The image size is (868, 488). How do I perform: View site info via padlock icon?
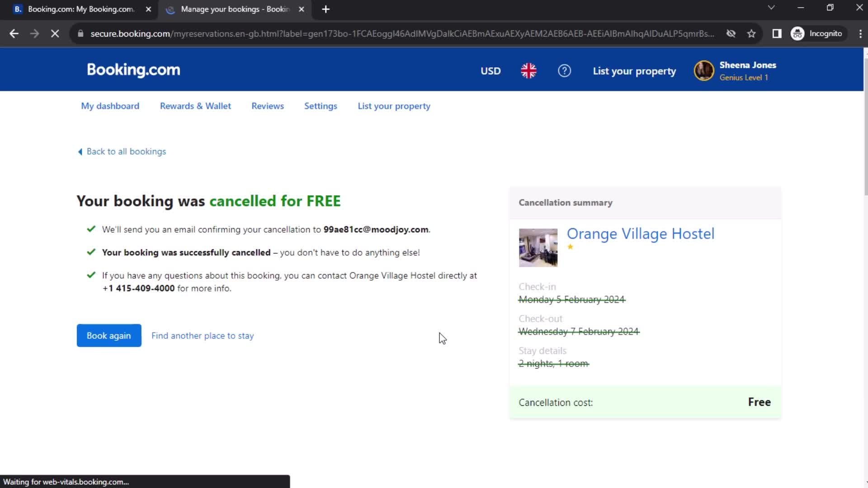80,33
